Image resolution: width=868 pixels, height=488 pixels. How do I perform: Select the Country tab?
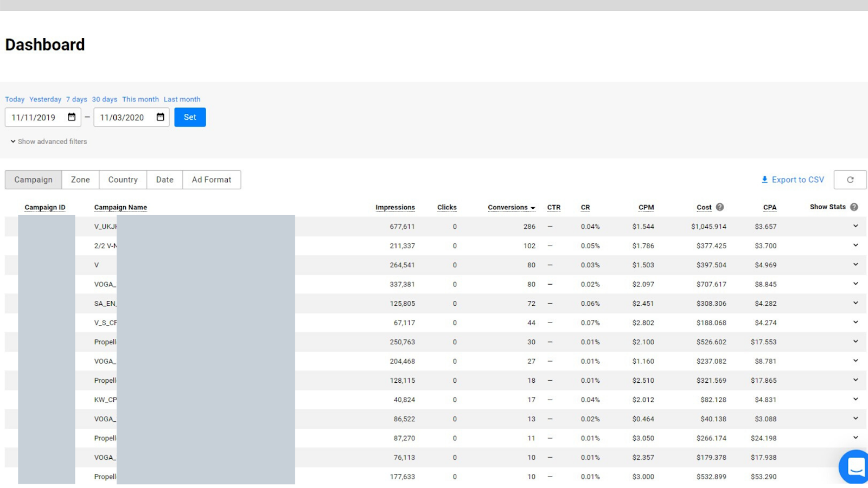(123, 180)
